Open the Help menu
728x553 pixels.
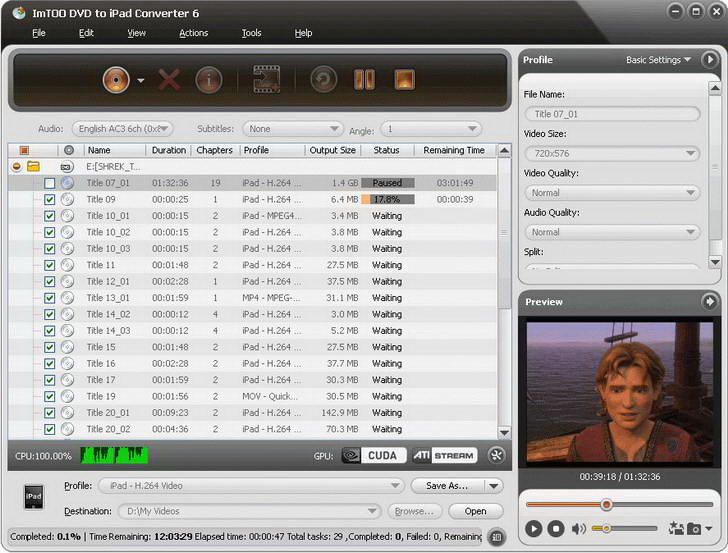tap(303, 33)
